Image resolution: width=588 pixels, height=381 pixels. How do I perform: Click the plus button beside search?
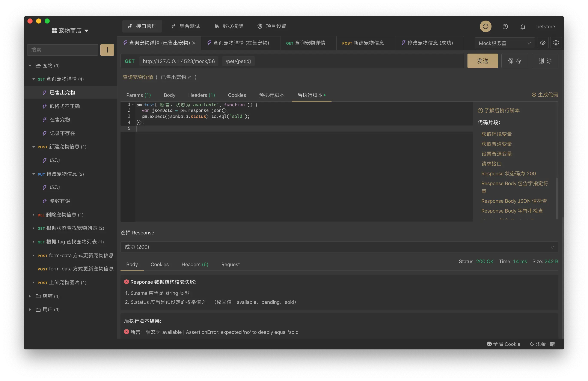tap(107, 50)
